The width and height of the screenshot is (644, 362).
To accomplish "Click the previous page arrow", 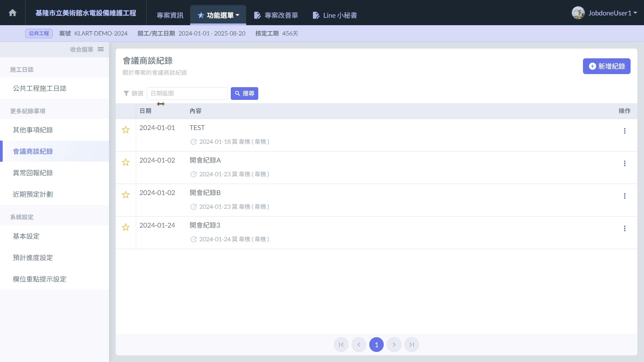I will (359, 345).
